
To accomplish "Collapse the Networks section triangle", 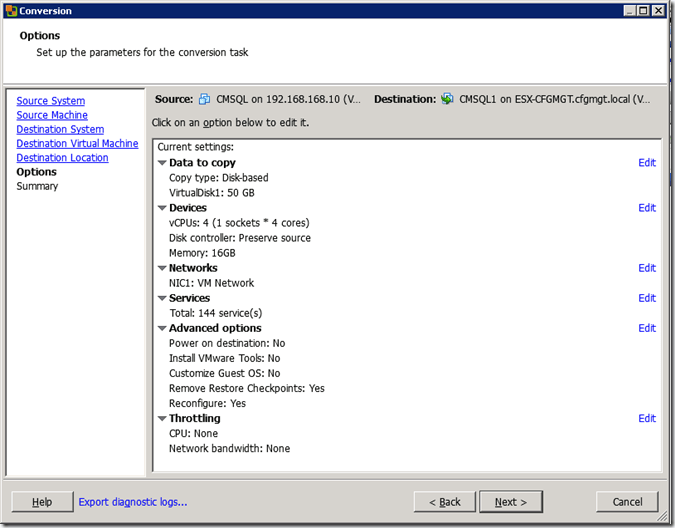I will coord(162,268).
